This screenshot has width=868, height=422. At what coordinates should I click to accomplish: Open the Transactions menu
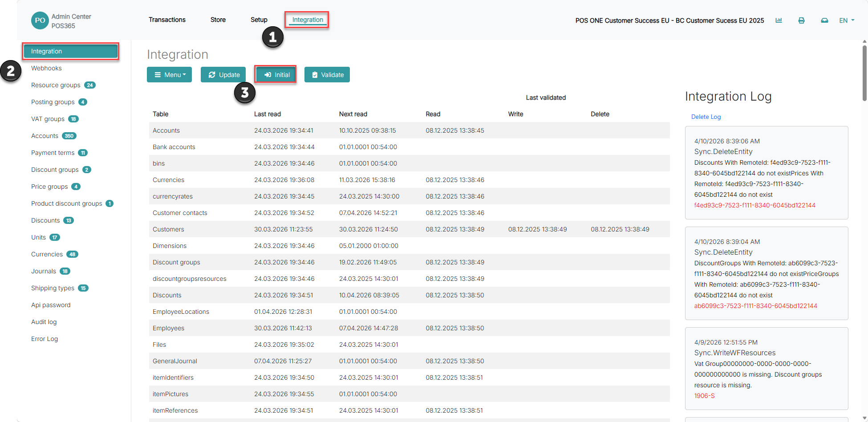pos(167,20)
